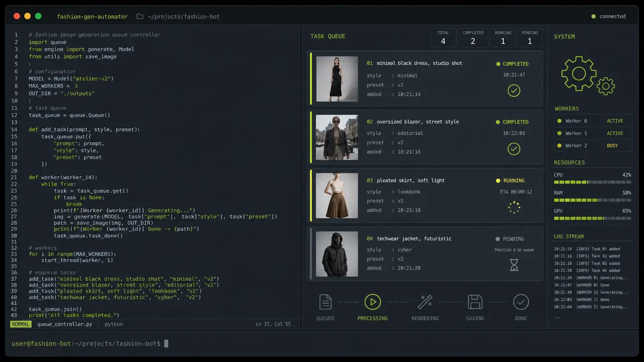Click the Ln 37, Col 55 cursor position
The image size is (644, 362).
[273, 324]
